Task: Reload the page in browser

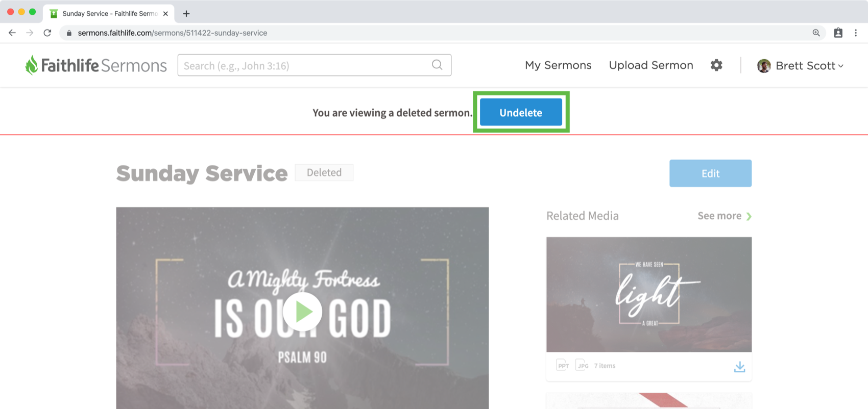Action: click(47, 33)
